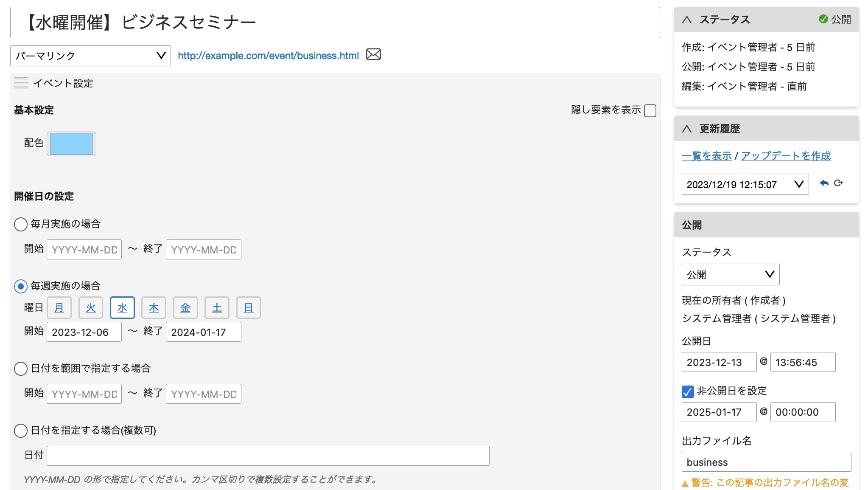Screen dimensions: 868x490
Task: Click the refresh icon in 更新履歴
Action: pos(838,183)
